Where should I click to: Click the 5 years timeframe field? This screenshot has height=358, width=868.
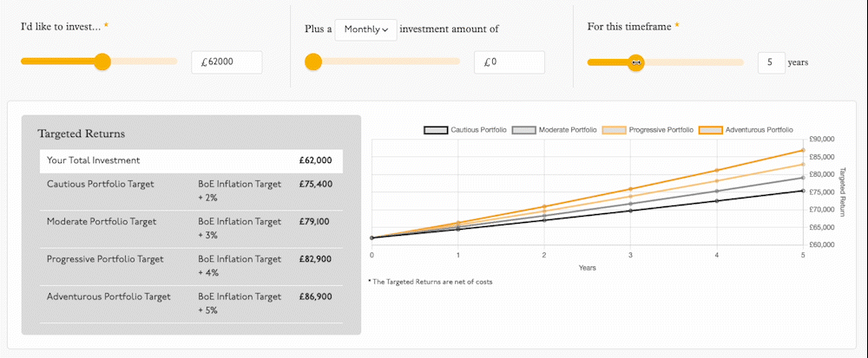[x=772, y=62]
